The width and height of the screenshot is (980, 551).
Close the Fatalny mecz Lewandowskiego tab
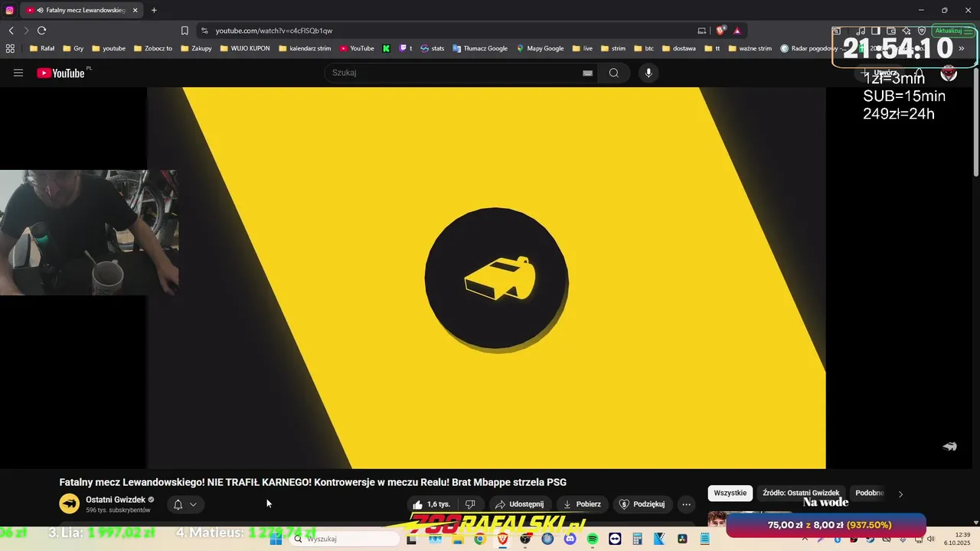coord(136,10)
